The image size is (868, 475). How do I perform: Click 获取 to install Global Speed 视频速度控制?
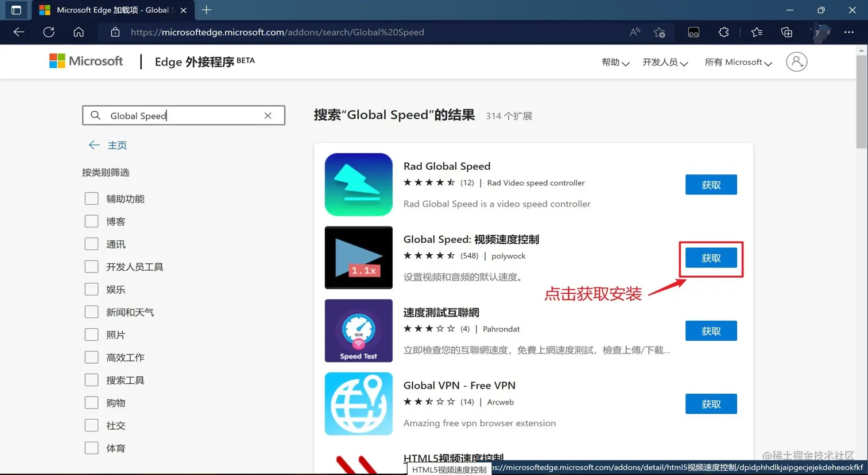click(711, 258)
